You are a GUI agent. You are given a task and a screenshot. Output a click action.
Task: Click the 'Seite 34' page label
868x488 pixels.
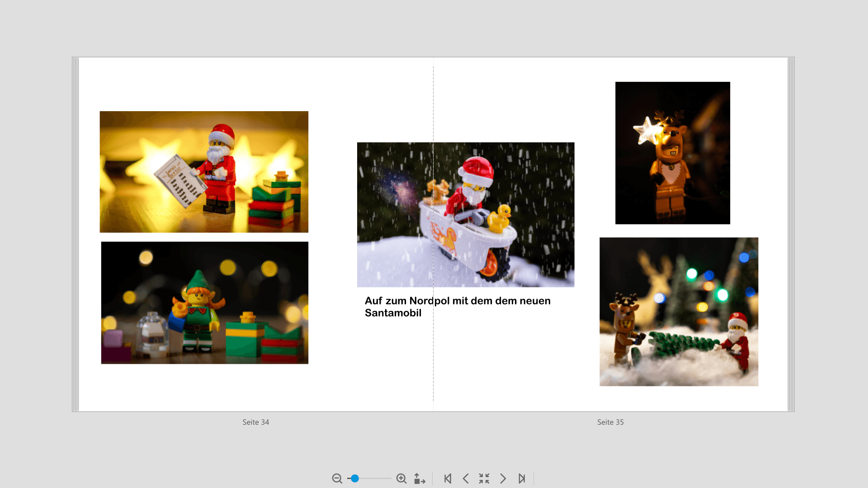[x=255, y=422]
